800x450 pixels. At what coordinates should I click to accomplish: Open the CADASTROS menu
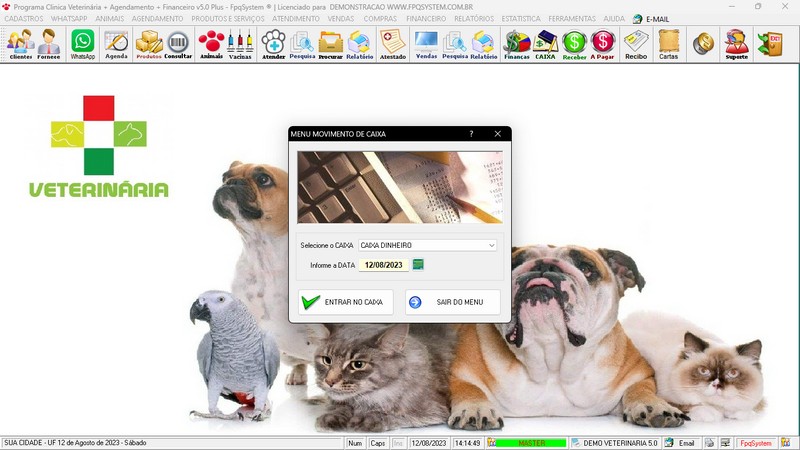point(23,19)
